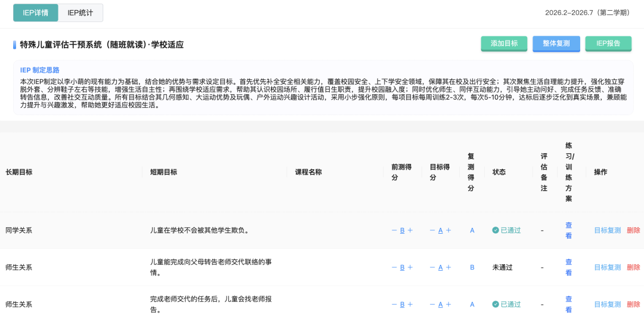Image resolution: width=644 pixels, height=322 pixels.
Task: Increase 前测得分 for 转告老师交代联络 goal
Action: point(410,267)
